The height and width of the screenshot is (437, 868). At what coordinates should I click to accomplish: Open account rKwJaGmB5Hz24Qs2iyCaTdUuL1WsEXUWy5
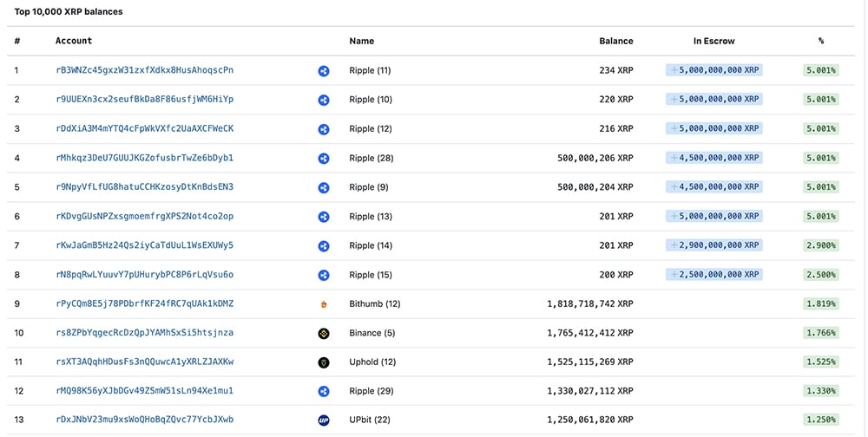point(144,245)
